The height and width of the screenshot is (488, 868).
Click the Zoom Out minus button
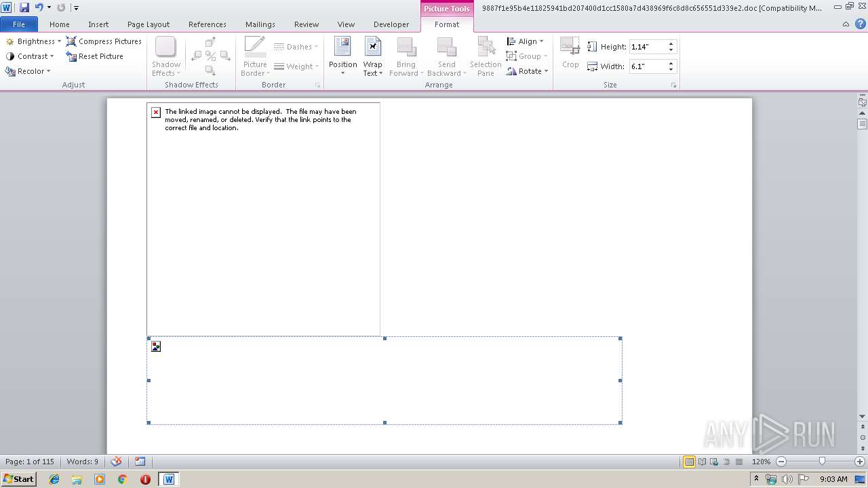[781, 462]
